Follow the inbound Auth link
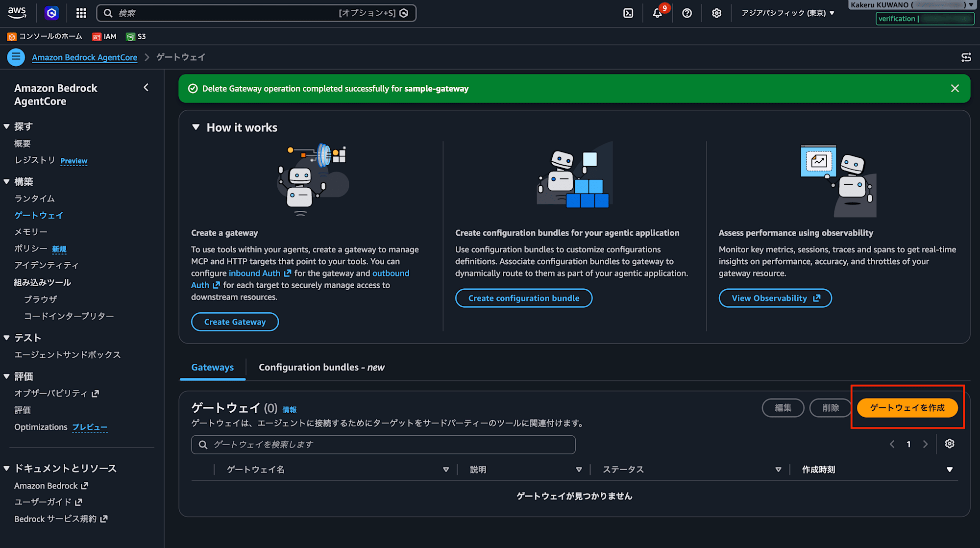This screenshot has width=980, height=548. (260, 274)
